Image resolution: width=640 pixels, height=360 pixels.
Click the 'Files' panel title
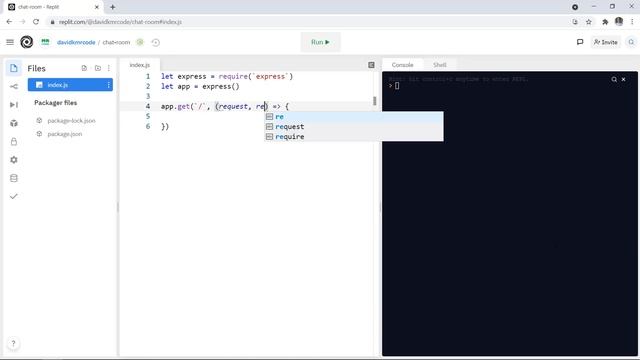pos(36,68)
